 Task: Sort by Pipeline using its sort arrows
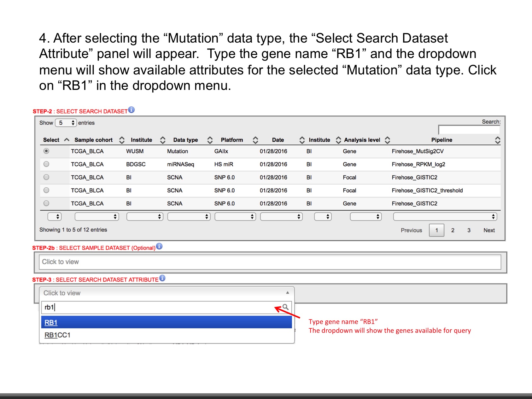click(497, 140)
